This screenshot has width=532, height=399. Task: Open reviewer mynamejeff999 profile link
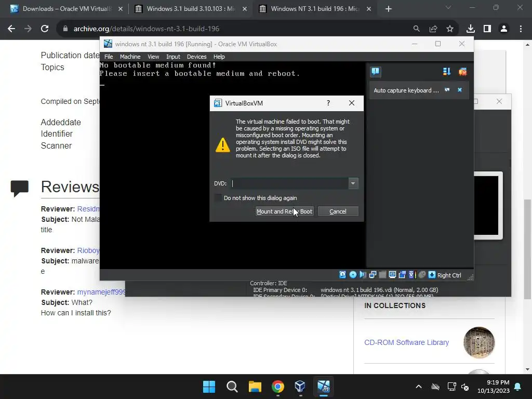101,292
